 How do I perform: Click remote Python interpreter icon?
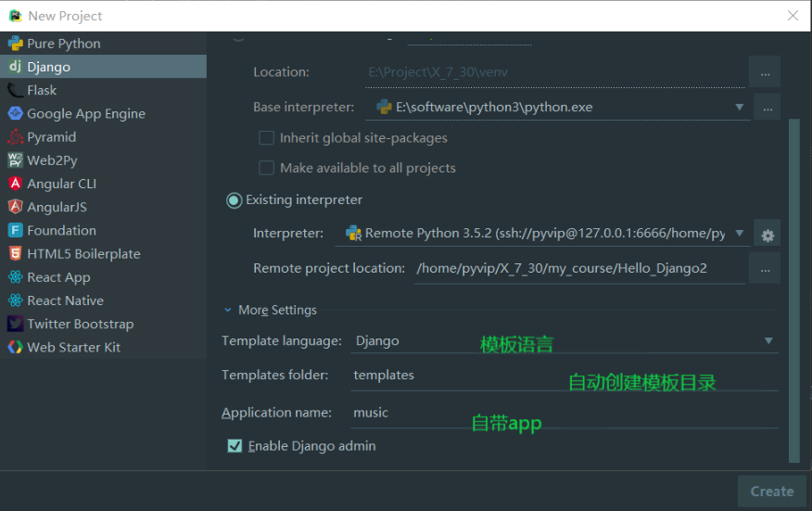pyautogui.click(x=354, y=233)
